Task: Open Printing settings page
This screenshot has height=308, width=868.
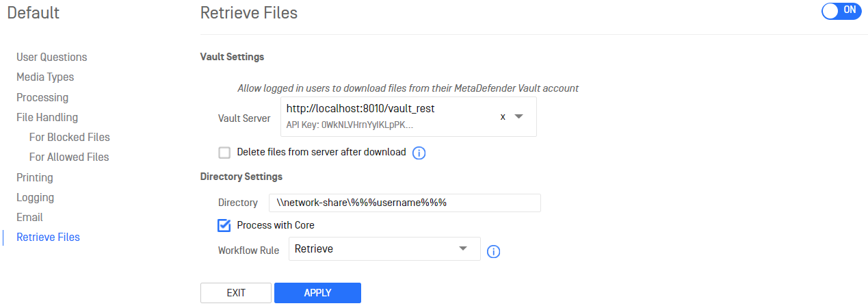Action: (35, 177)
